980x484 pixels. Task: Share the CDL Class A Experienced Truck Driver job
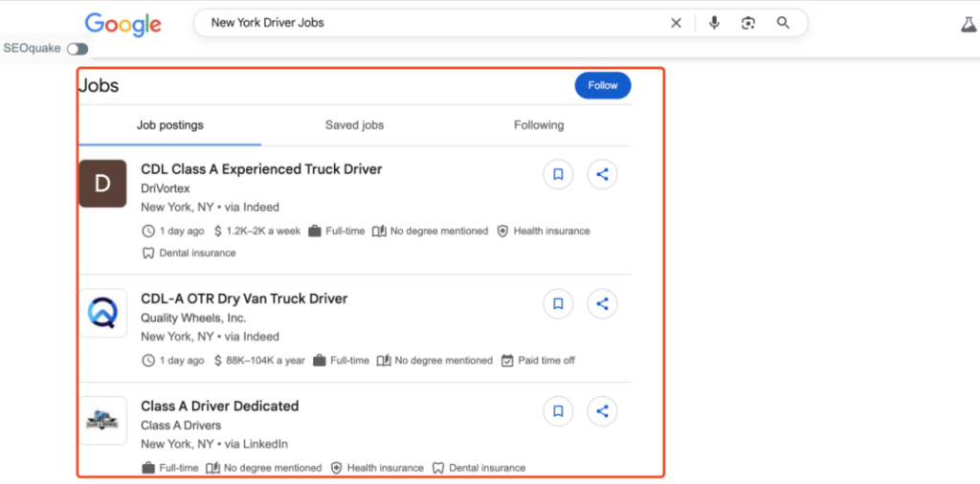(602, 175)
